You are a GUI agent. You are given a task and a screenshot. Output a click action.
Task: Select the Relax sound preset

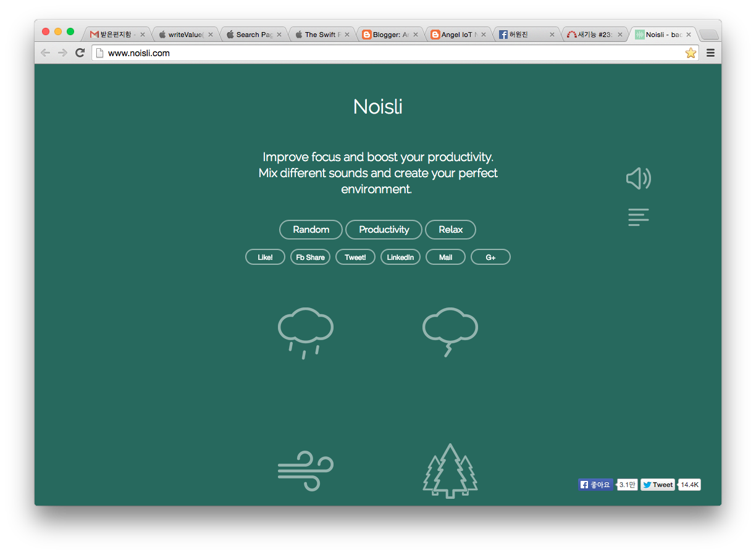coord(450,230)
